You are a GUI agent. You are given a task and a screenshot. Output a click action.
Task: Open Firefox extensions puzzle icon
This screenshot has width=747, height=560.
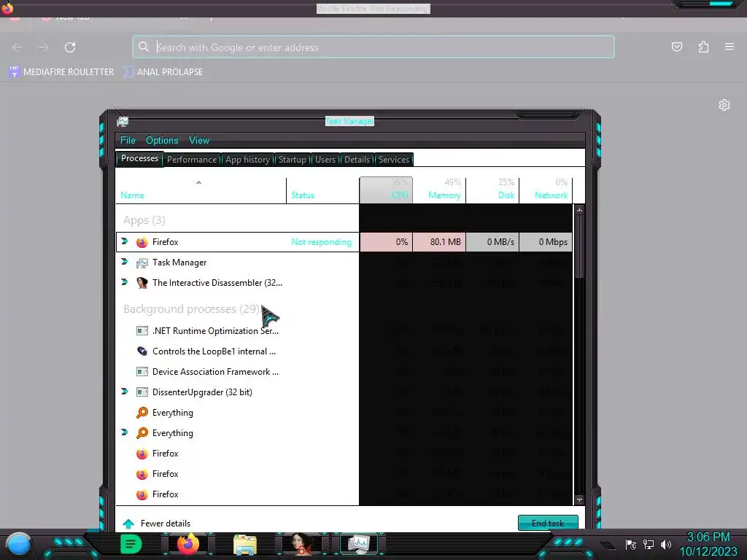click(x=703, y=47)
